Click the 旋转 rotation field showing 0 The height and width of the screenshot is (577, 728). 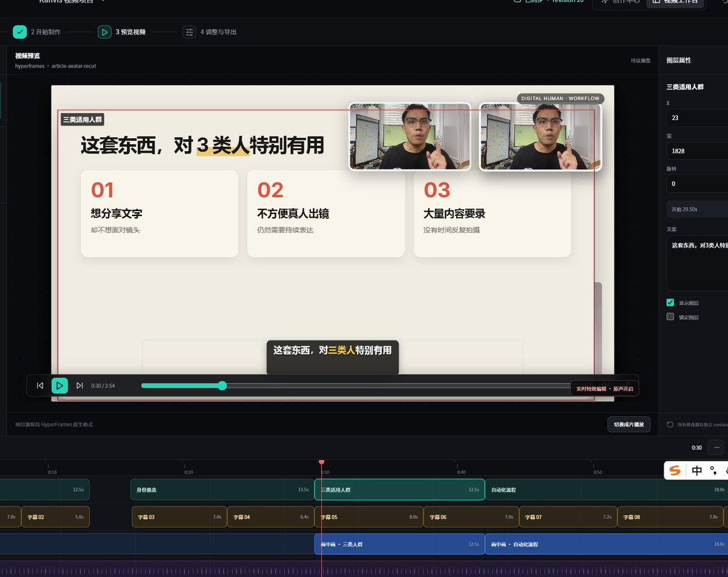coord(698,184)
